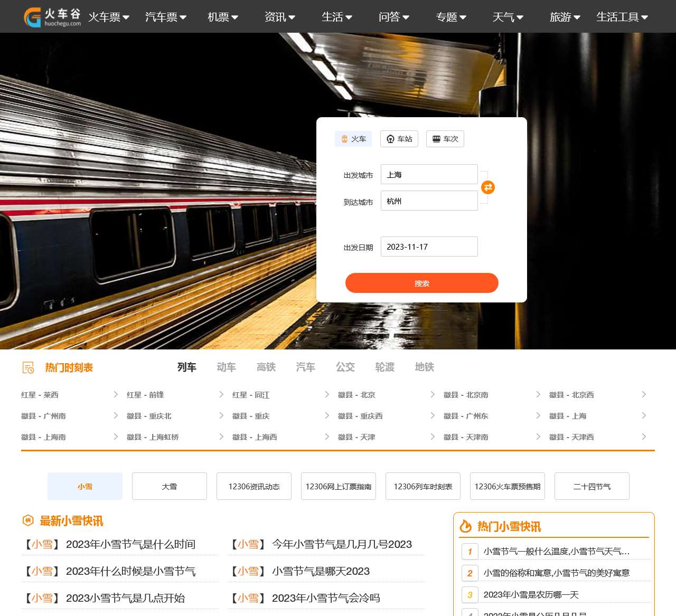Click the 热门时刻表 clock icon
Viewport: 676px width, 616px height.
pyautogui.click(x=28, y=367)
